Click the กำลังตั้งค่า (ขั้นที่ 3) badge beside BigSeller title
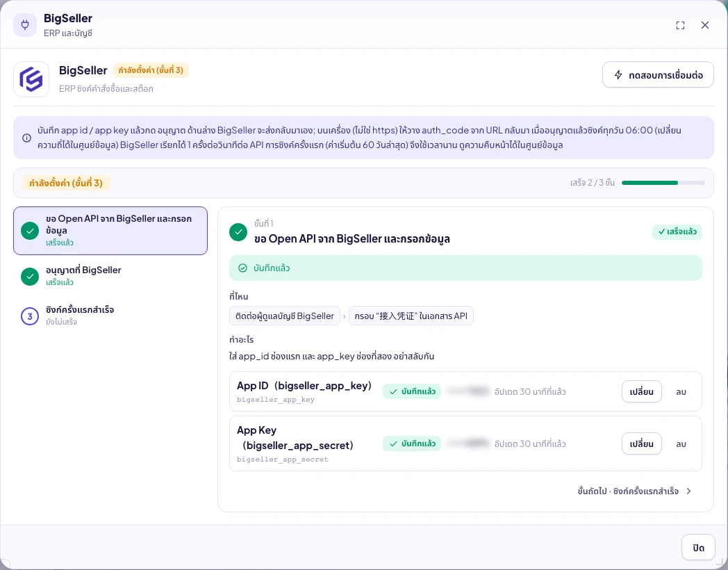 tap(151, 70)
